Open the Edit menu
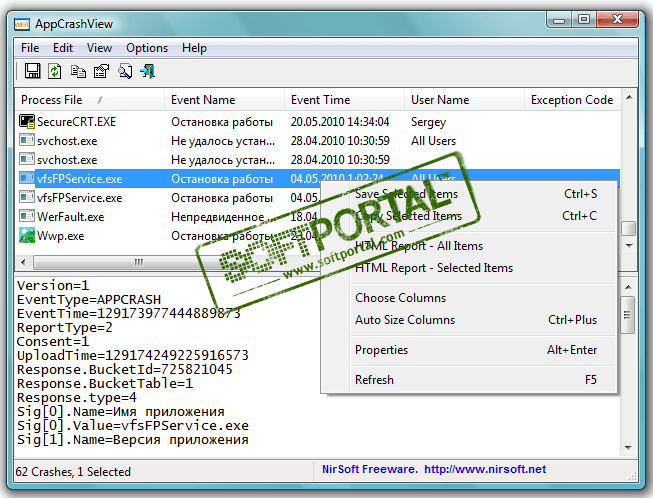The image size is (653, 498). point(63,48)
